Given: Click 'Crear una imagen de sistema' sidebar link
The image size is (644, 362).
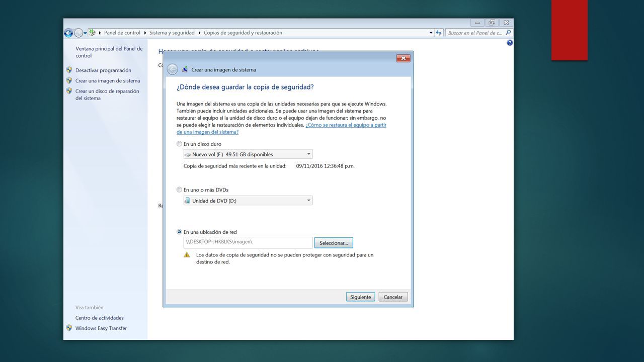Looking at the screenshot, I should pyautogui.click(x=108, y=81).
